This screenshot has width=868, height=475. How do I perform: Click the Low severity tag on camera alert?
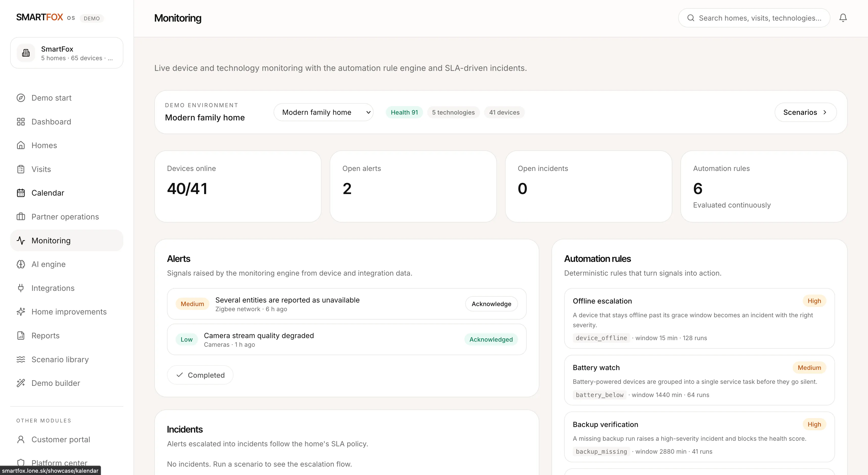pos(186,339)
